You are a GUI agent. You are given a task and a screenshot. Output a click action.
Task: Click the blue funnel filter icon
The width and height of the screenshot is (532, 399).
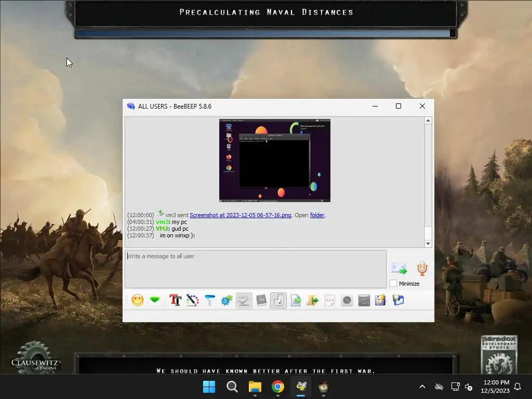210,300
